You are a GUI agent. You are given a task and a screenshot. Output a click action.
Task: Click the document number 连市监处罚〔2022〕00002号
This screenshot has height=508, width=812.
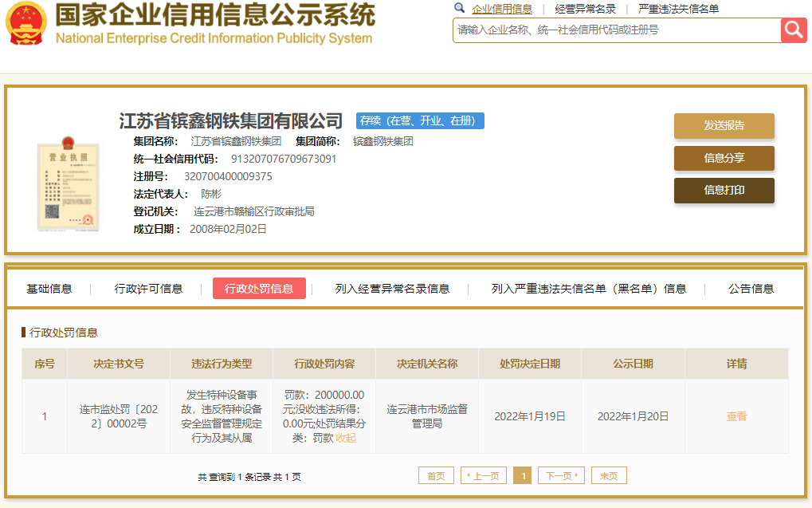pyautogui.click(x=119, y=416)
